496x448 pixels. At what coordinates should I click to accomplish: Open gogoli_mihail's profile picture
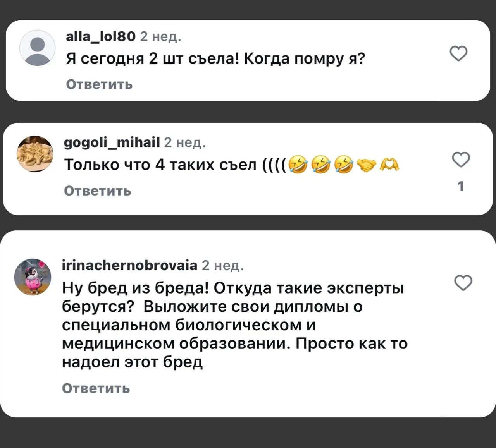pos(35,154)
